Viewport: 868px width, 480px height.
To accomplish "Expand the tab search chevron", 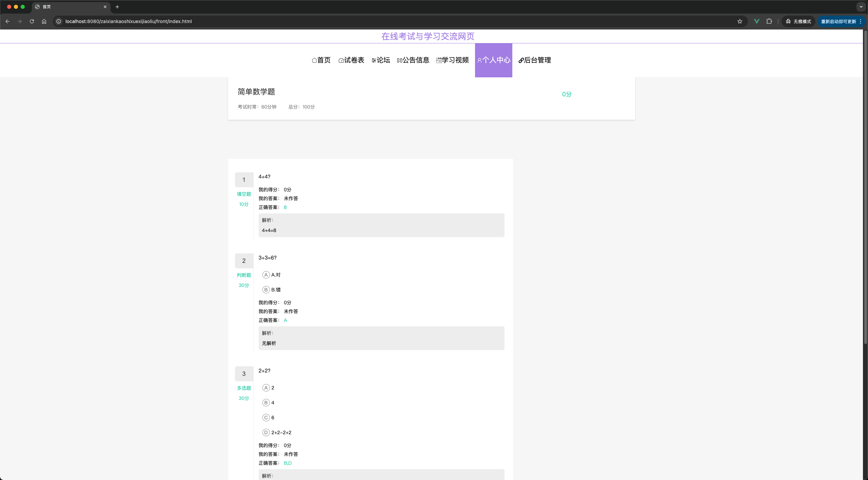I will click(861, 7).
